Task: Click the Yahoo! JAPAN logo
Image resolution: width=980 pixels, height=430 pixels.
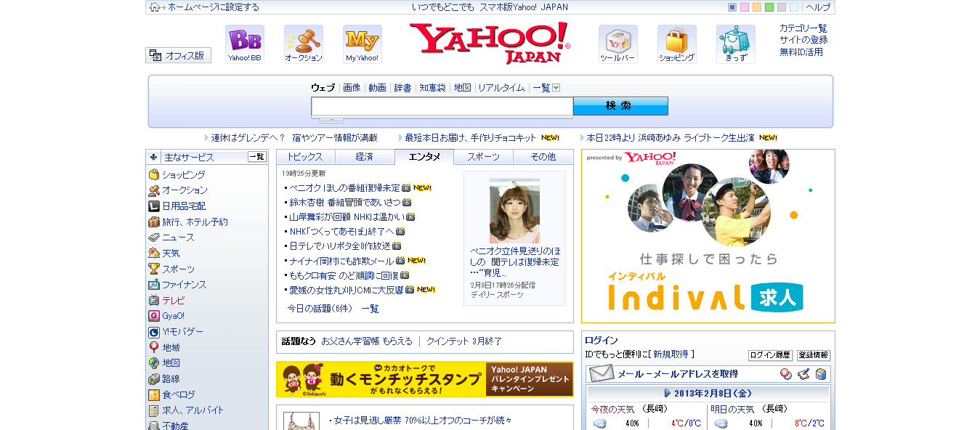Action: tap(490, 43)
